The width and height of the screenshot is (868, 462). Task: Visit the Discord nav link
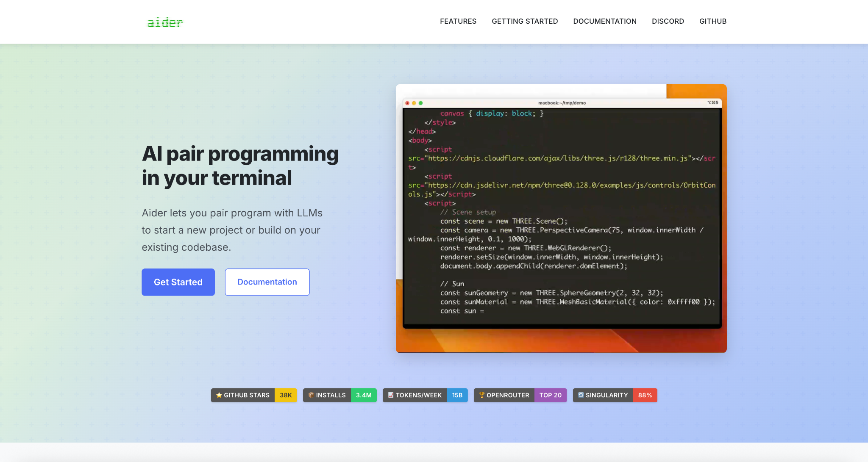668,21
